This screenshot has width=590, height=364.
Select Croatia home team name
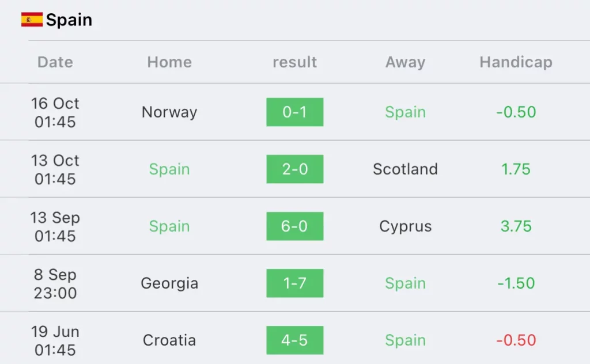(x=169, y=340)
